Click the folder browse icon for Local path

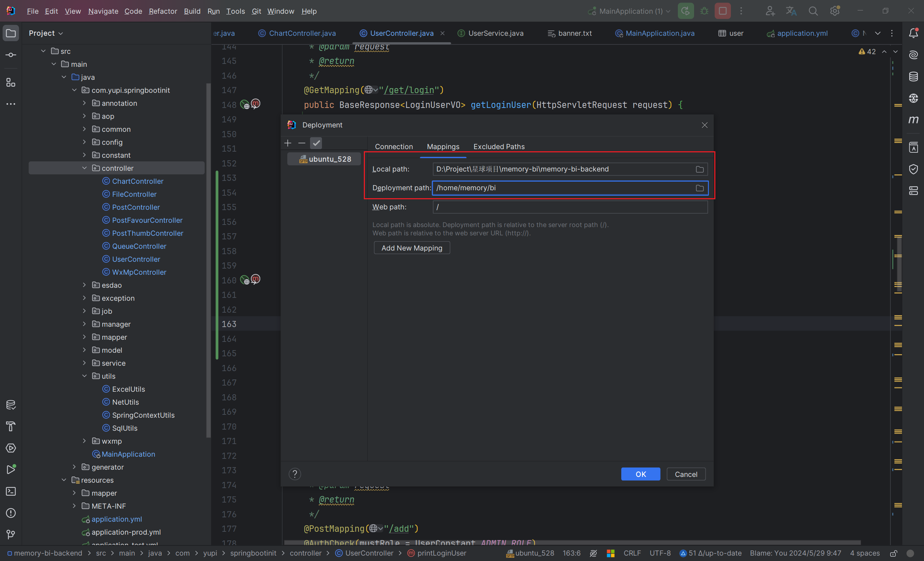tap(699, 169)
